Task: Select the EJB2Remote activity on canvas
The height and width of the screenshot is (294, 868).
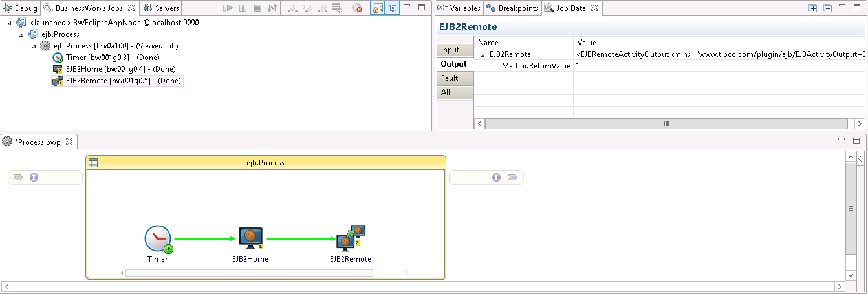Action: point(351,244)
